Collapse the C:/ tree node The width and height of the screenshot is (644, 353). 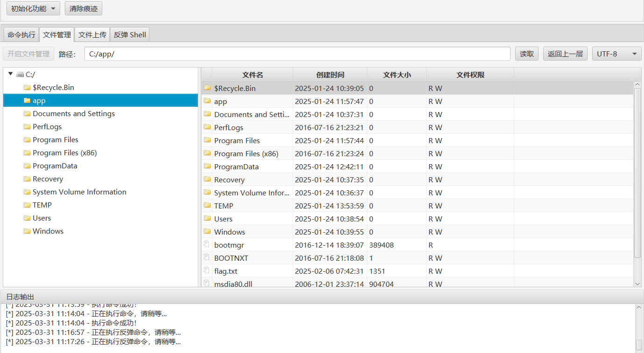tap(11, 74)
